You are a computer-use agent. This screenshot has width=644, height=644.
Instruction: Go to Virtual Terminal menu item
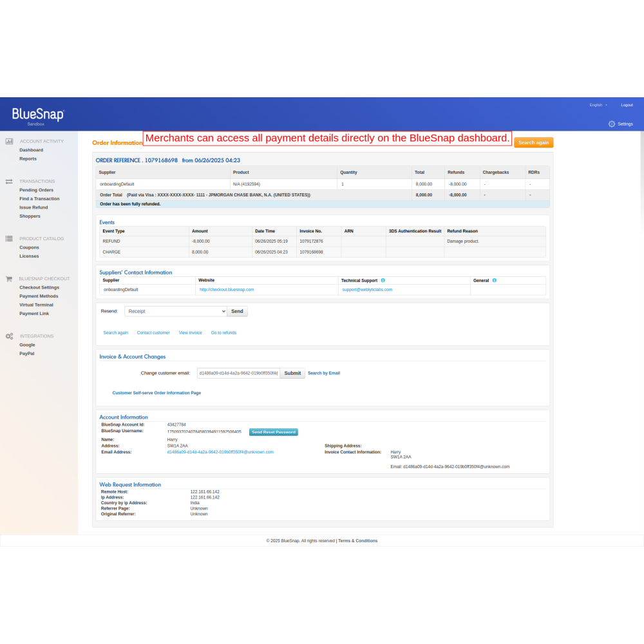36,305
